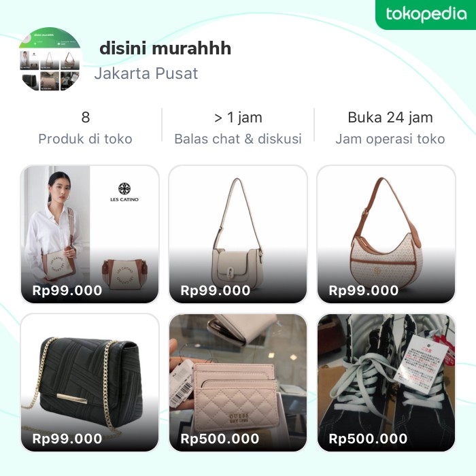Click the Rp99.000 price on cream flap bag
This screenshot has width=476, height=476.
[x=216, y=290]
